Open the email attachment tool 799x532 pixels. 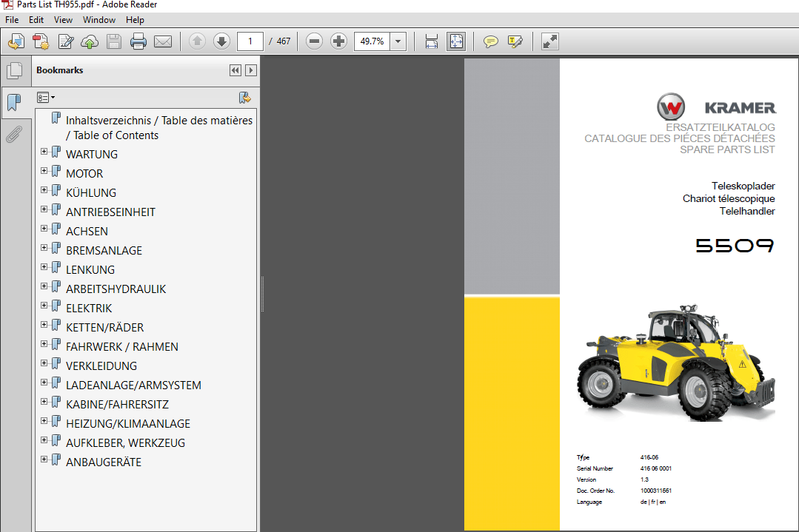pos(162,41)
